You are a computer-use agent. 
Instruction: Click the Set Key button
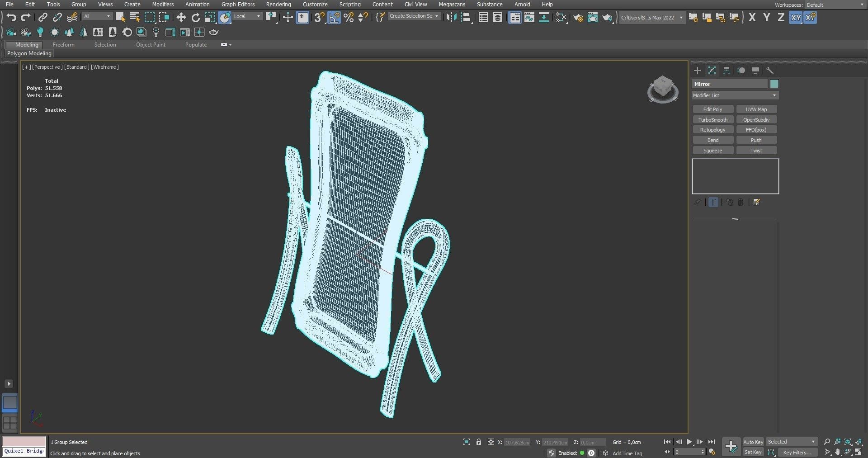753,452
